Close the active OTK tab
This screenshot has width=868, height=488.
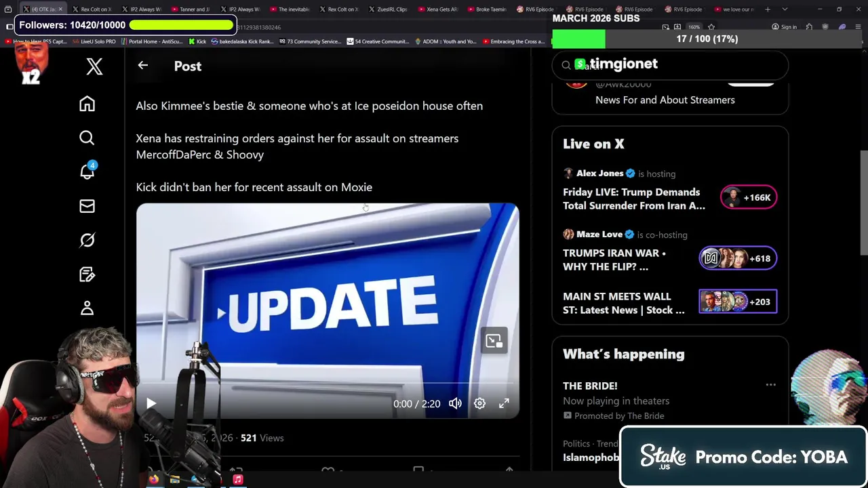tap(60, 9)
